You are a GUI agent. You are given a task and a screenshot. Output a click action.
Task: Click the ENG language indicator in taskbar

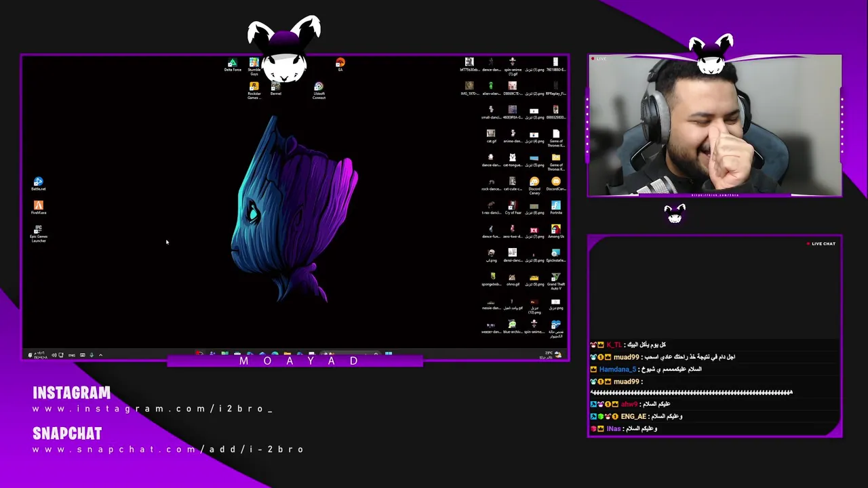[72, 355]
